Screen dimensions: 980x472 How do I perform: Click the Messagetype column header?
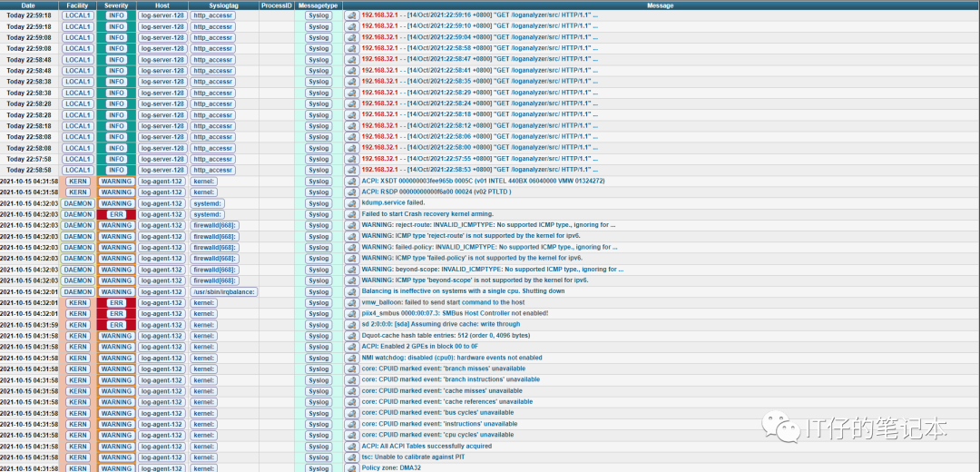point(318,5)
